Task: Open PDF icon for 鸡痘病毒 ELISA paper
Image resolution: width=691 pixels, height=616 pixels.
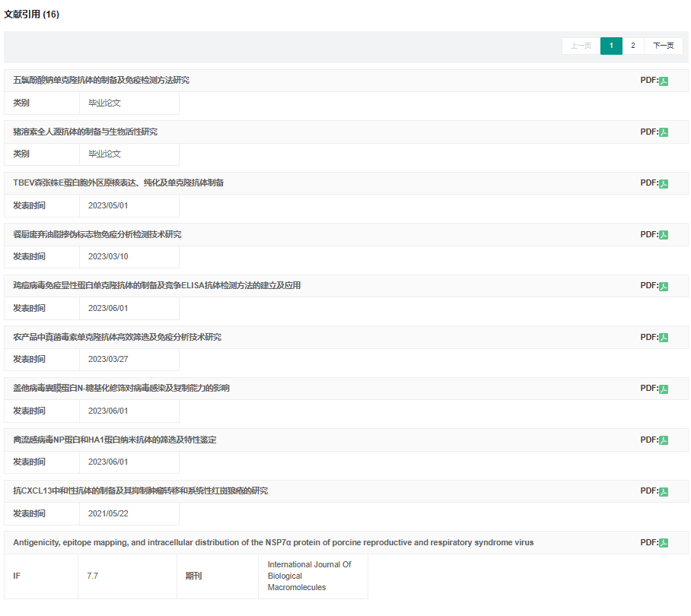Action: (x=664, y=286)
